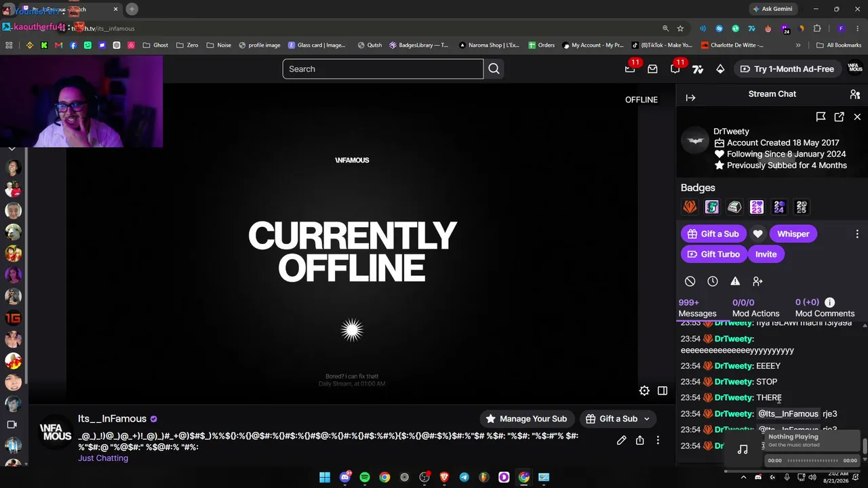The width and height of the screenshot is (868, 488).
Task: Pop out the DrTweety user card
Action: coord(839,117)
